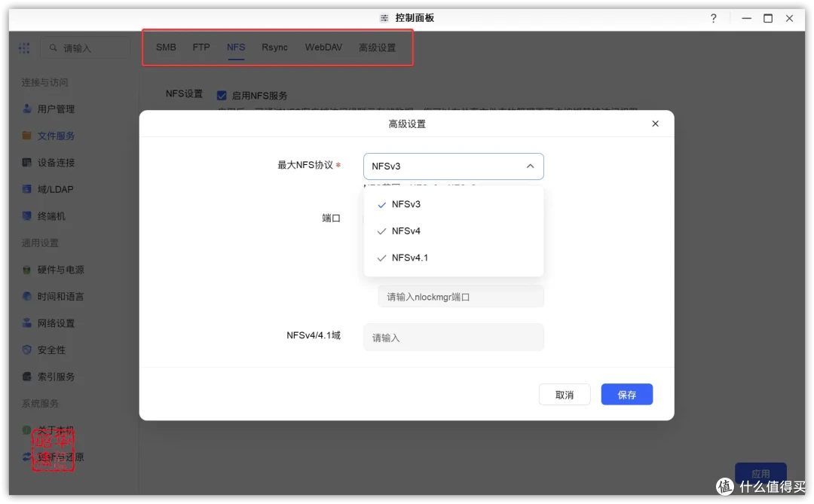Open 安全性 in sidebar

point(51,350)
